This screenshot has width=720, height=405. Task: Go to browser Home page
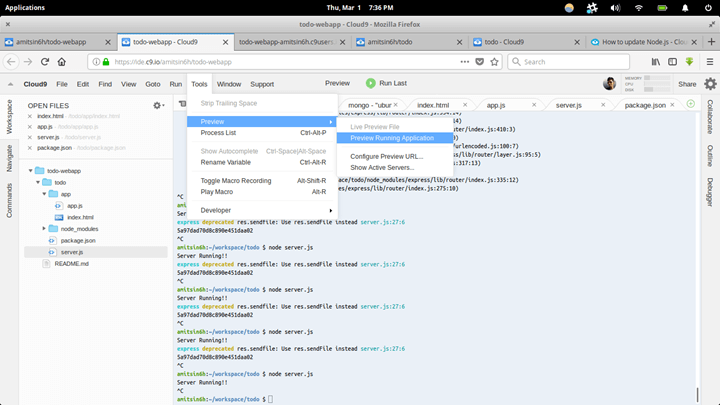pyautogui.click(x=62, y=62)
